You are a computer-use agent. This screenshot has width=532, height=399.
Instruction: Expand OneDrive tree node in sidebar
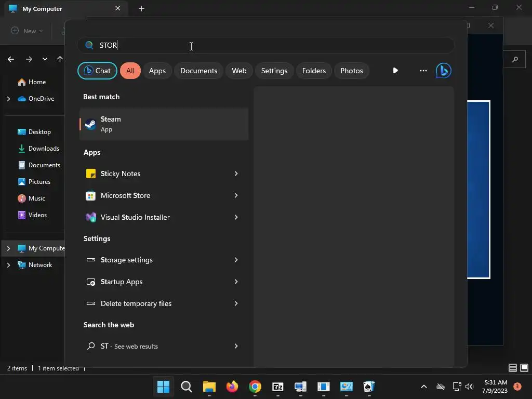(x=8, y=99)
